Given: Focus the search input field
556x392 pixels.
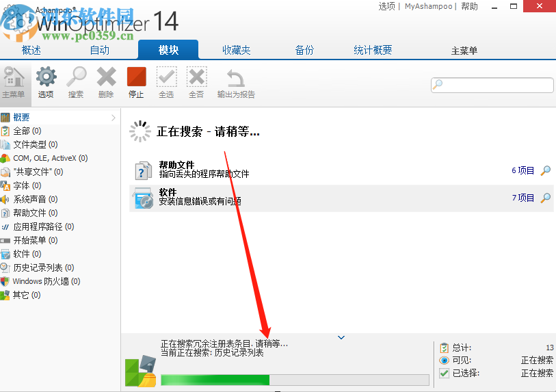Looking at the screenshot, I should pos(492,85).
